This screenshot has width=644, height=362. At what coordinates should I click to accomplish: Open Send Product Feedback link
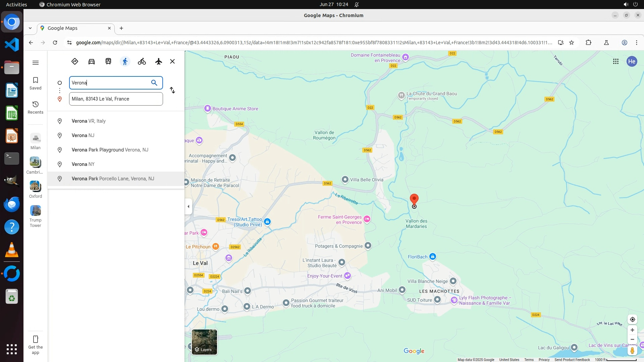[x=572, y=360]
